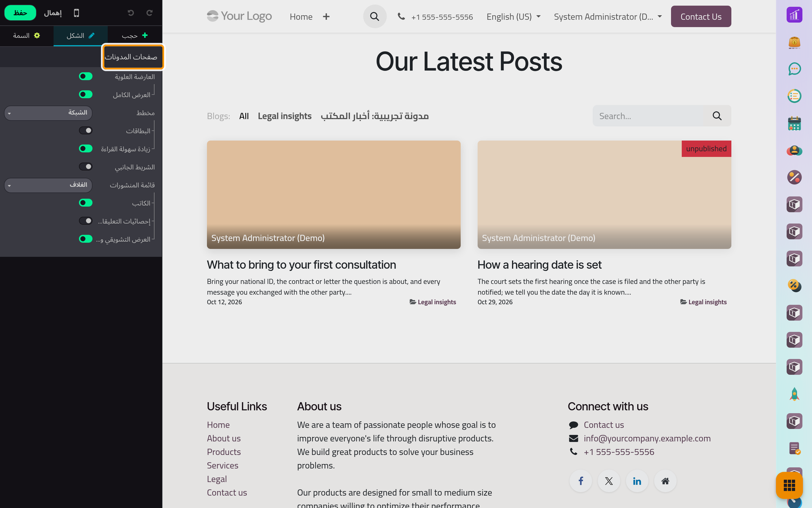Viewport: 812px width, 508px height.
Task: Open the checklist circle app icon
Action: [794, 96]
